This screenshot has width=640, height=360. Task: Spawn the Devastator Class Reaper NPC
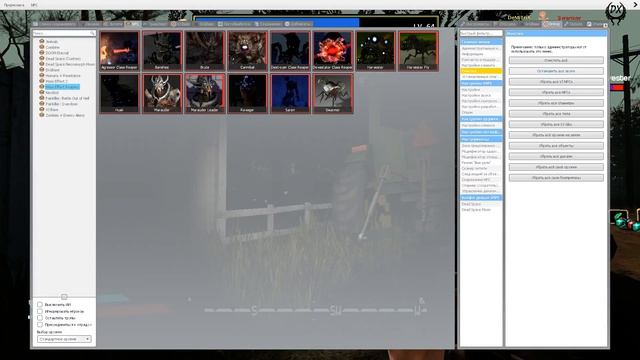(x=333, y=51)
